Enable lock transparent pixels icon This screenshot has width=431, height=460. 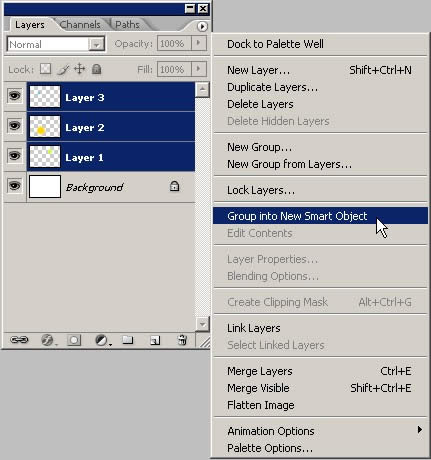[45, 69]
